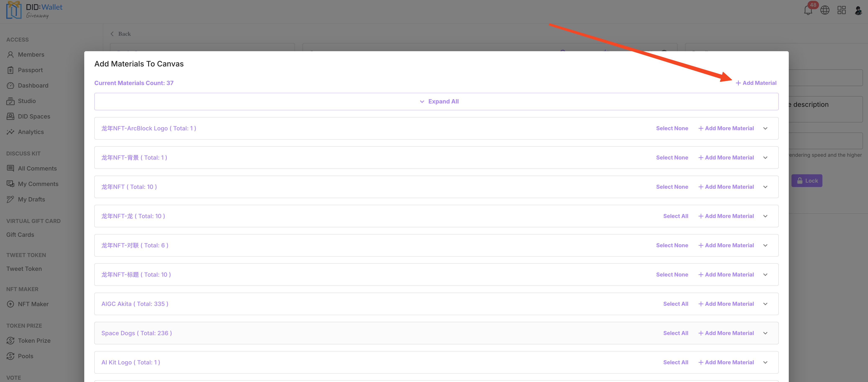Open the apps grid icon
This screenshot has width=868, height=382.
[x=841, y=10]
